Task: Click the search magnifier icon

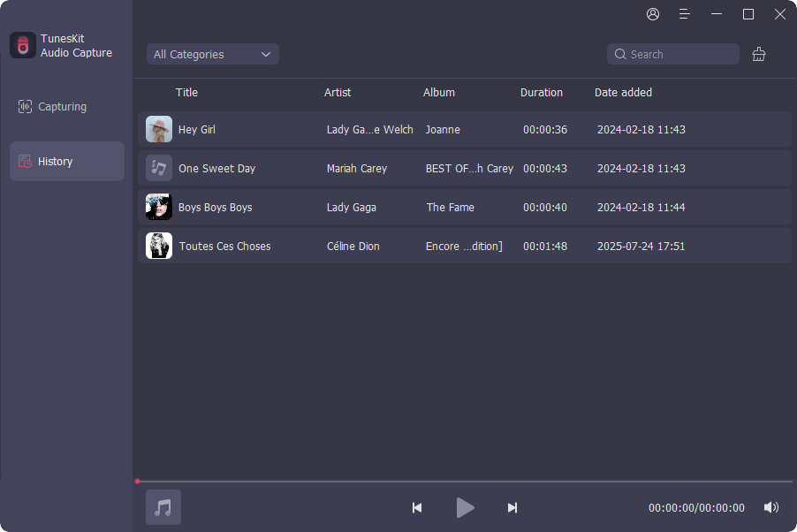Action: [620, 54]
